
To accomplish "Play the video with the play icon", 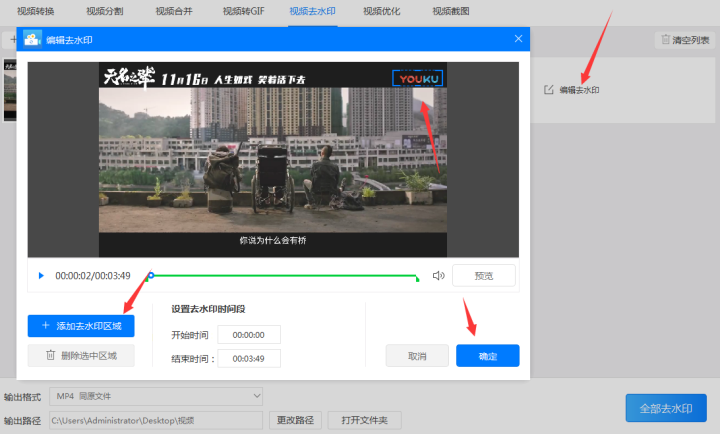I will (x=41, y=276).
